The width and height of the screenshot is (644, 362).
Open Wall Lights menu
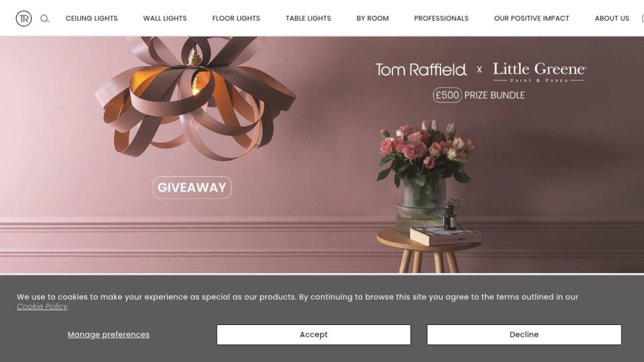(165, 18)
